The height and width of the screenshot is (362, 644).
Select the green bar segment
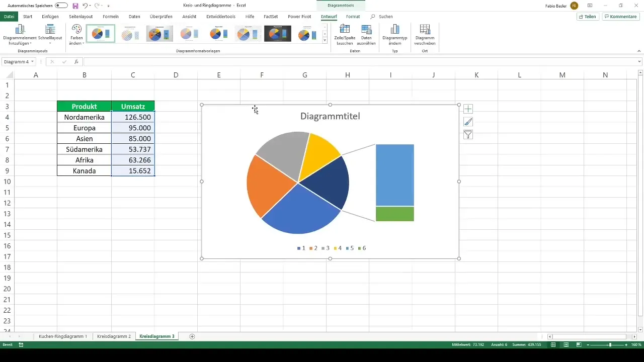pos(395,214)
